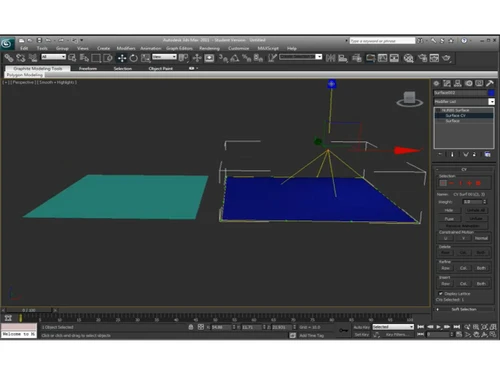The width and height of the screenshot is (500, 375).
Task: Click the Window/Crossing selection toggle
Action: point(108,58)
